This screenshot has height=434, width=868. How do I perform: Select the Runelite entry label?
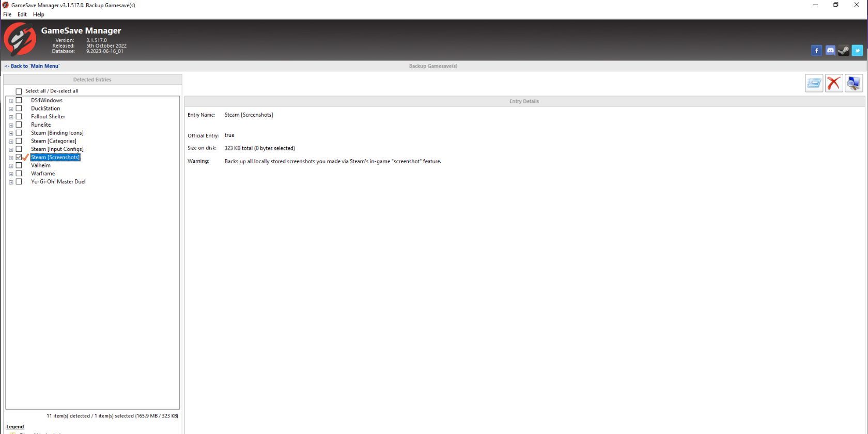tap(41, 125)
